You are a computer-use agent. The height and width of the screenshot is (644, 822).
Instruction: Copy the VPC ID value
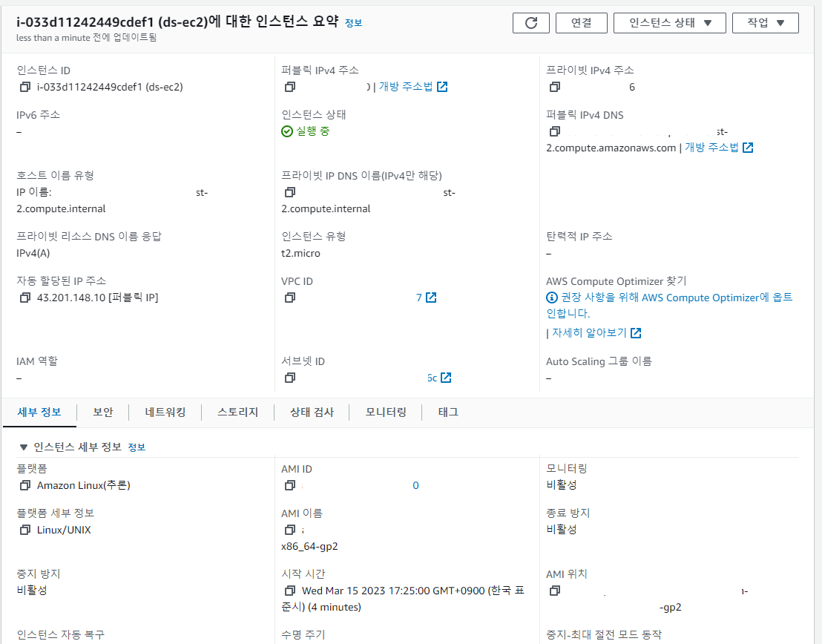point(290,298)
